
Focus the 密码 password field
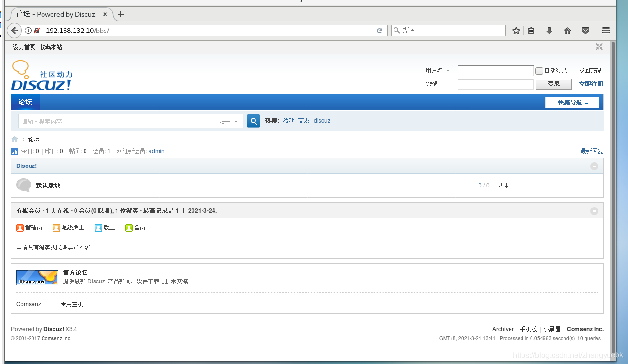(496, 84)
